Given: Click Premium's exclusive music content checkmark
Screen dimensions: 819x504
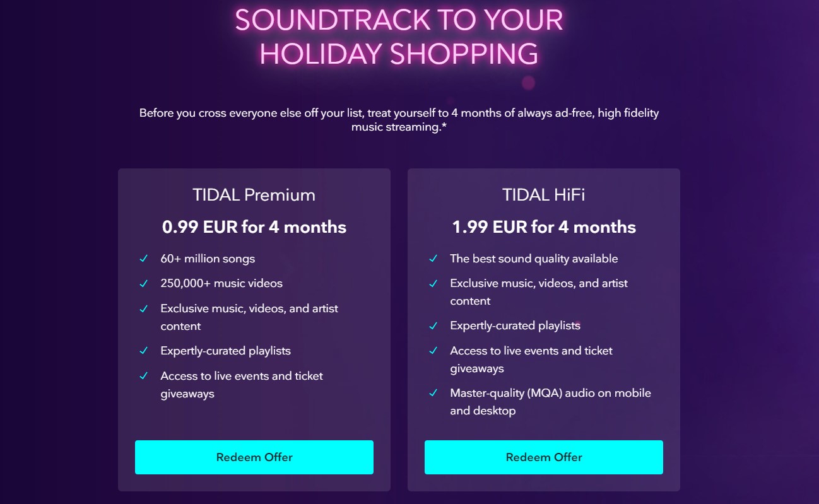Looking at the screenshot, I should point(144,308).
